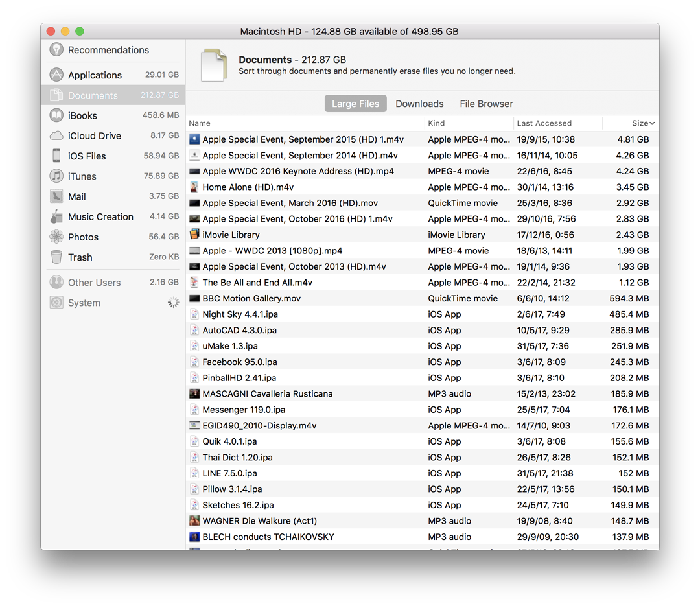Image resolution: width=700 pixels, height=608 pixels.
Task: Click the large Documents header icon
Action: pyautogui.click(x=214, y=65)
